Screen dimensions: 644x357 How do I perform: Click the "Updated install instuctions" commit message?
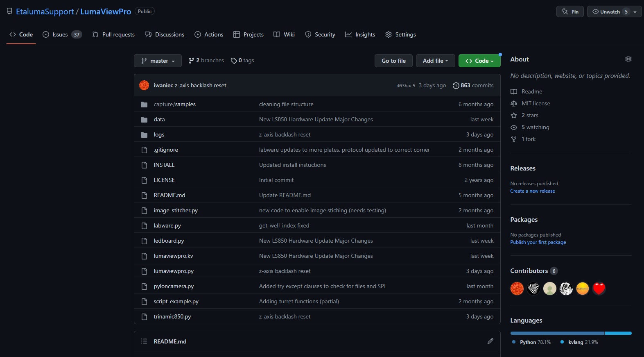tap(293, 165)
